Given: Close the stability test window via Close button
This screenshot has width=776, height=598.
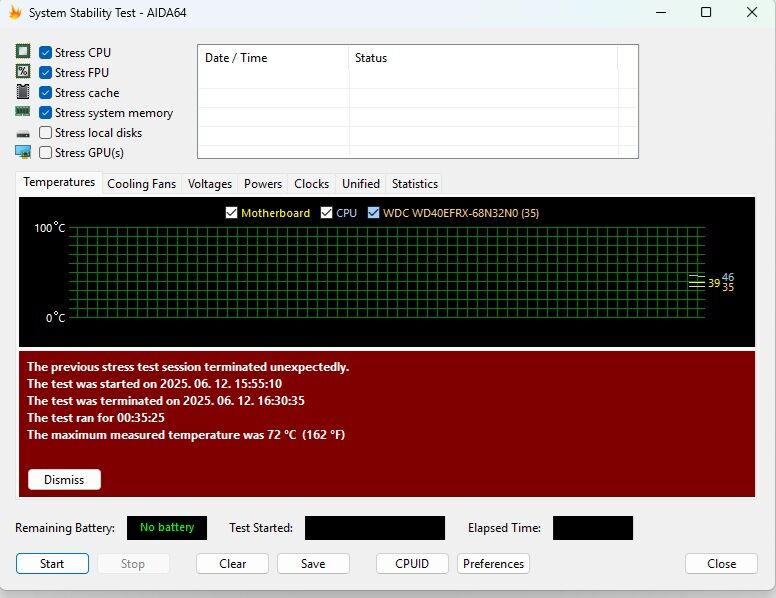Looking at the screenshot, I should (x=722, y=564).
